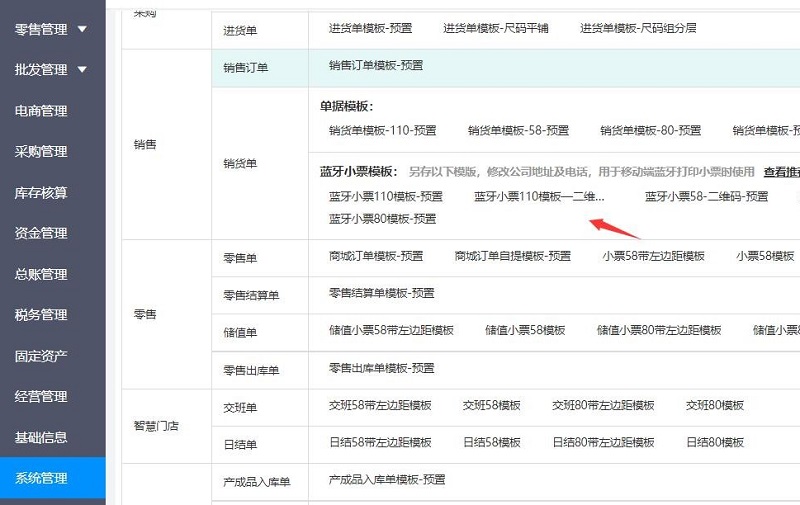The image size is (800, 505).
Task: Click the 销售订单 row label
Action: [x=245, y=68]
